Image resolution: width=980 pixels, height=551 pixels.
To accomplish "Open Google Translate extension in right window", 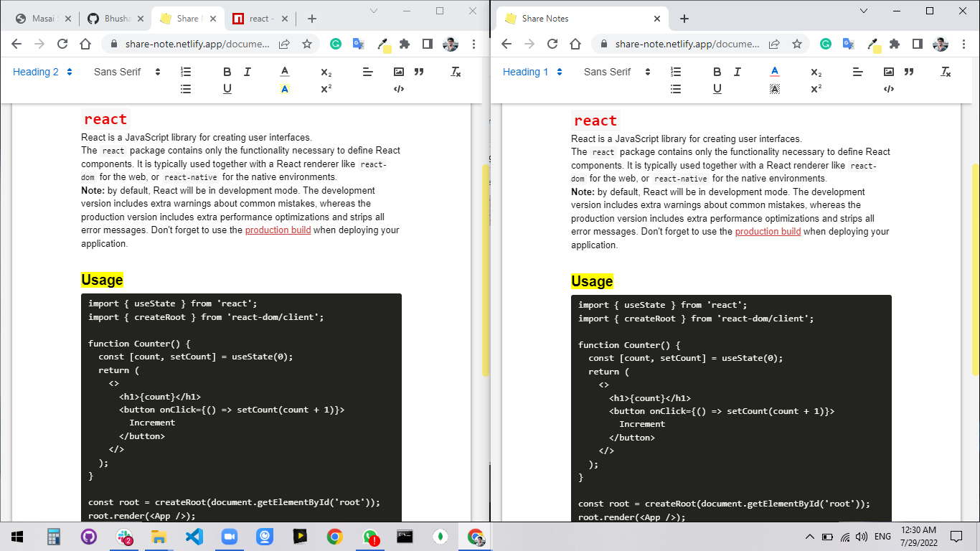I will pos(849,44).
